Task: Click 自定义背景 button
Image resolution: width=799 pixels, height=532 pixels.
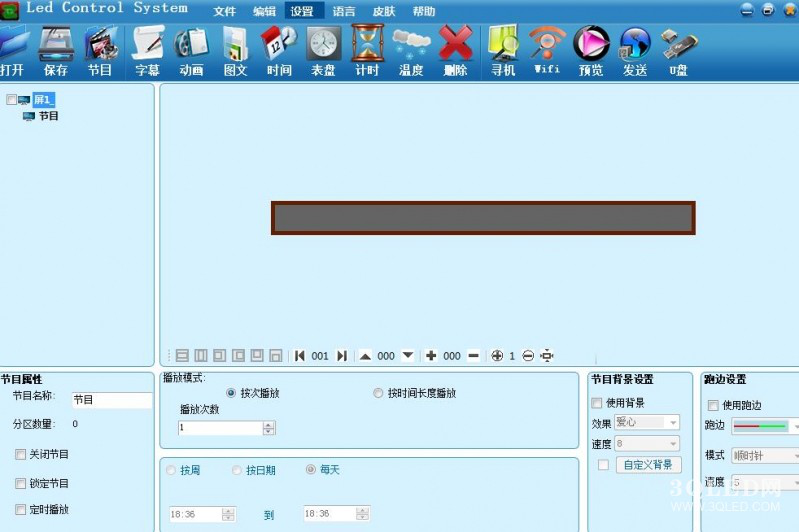Action: (648, 465)
